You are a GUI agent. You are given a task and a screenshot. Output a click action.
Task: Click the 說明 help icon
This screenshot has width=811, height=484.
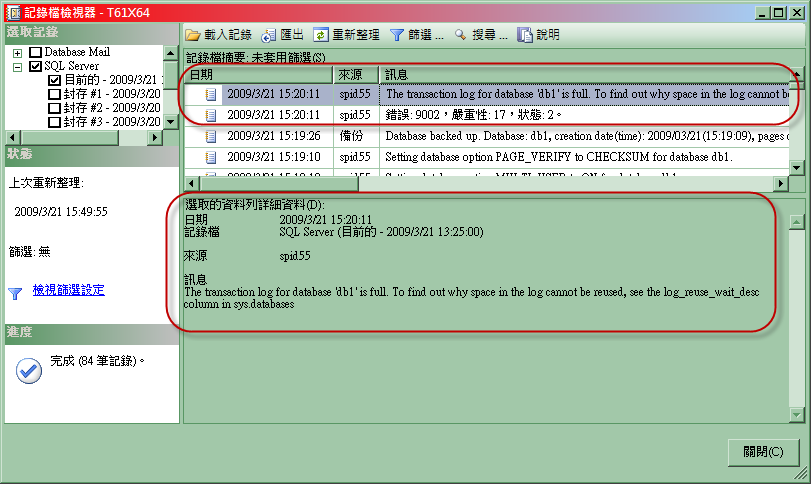pyautogui.click(x=525, y=35)
